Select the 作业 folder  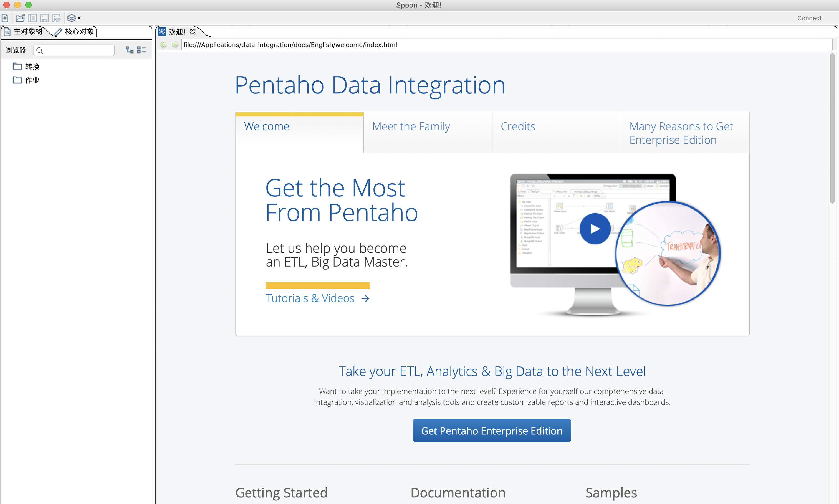click(x=26, y=80)
